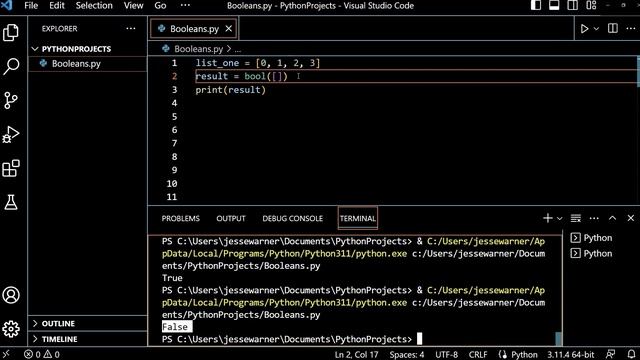640x360 pixels.
Task: Open the overflow menu ellipsis in menu bar
Action: pyautogui.click(x=185, y=5)
